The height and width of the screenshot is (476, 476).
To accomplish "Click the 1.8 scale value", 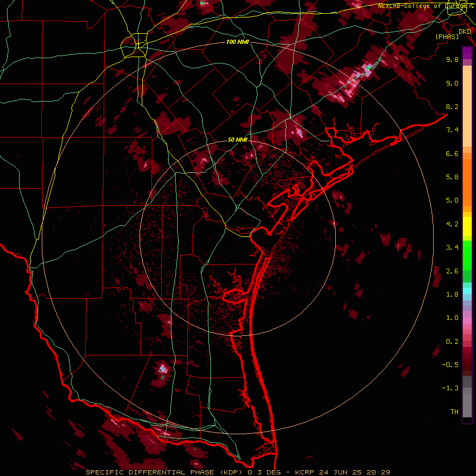I will point(452,295).
